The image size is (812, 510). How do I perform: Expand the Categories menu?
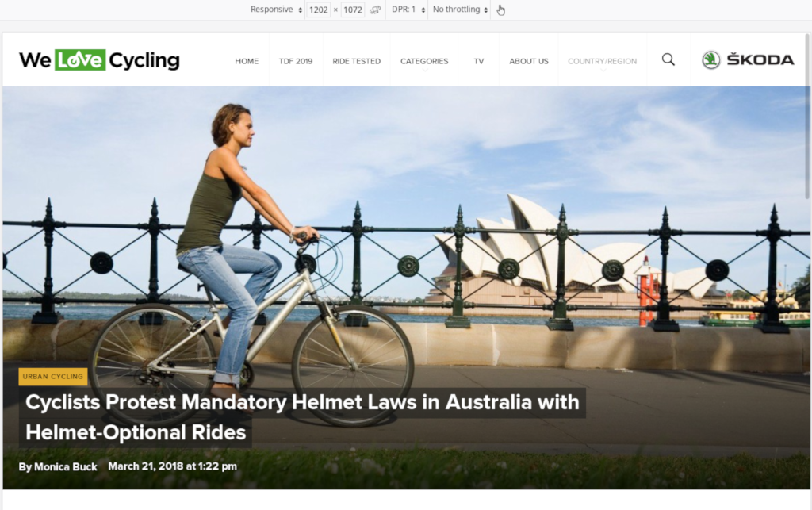point(424,61)
